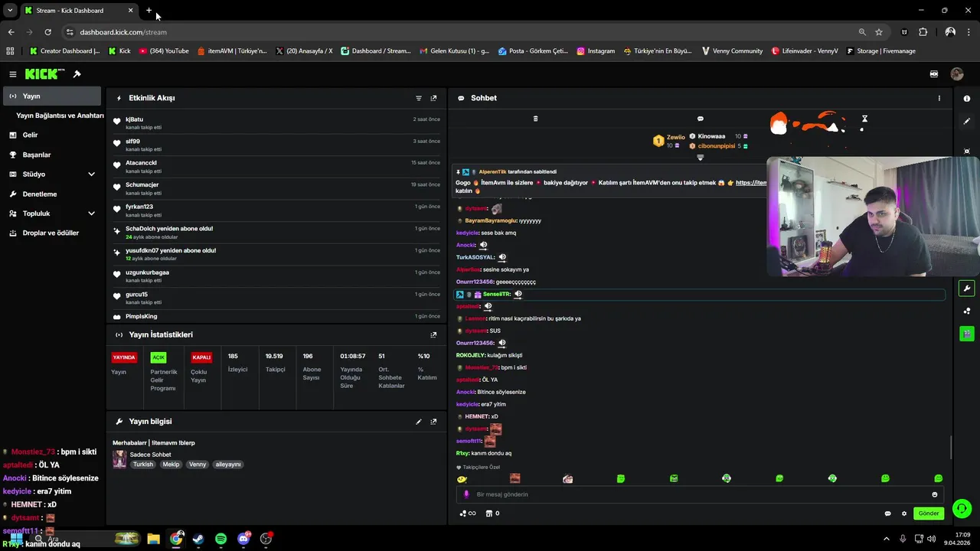
Task: Open Droplar ve ödüller page
Action: [52, 233]
